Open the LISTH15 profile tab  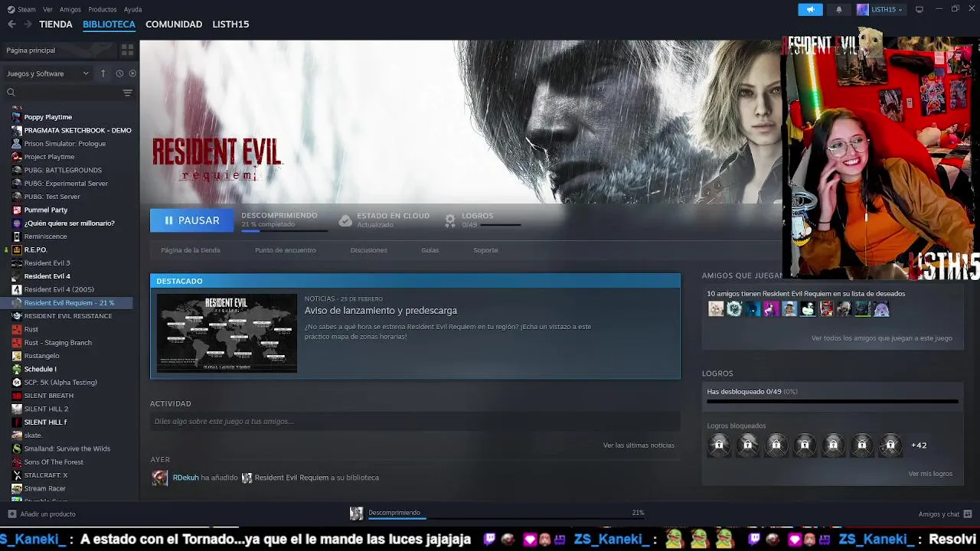(230, 24)
